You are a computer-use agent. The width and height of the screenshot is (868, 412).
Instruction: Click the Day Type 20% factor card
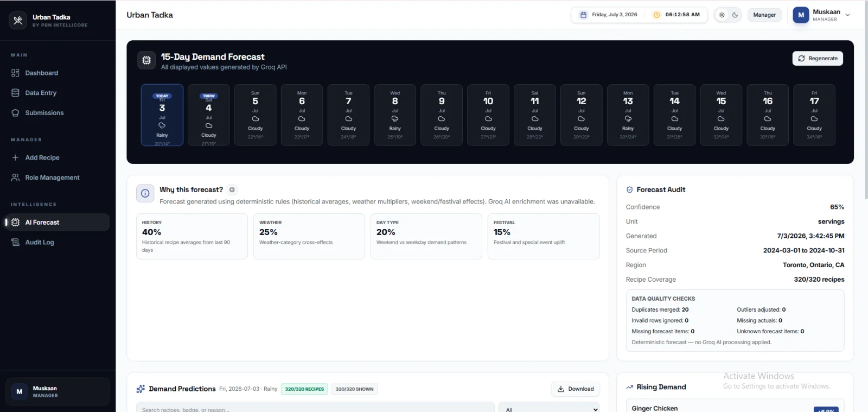point(426,236)
